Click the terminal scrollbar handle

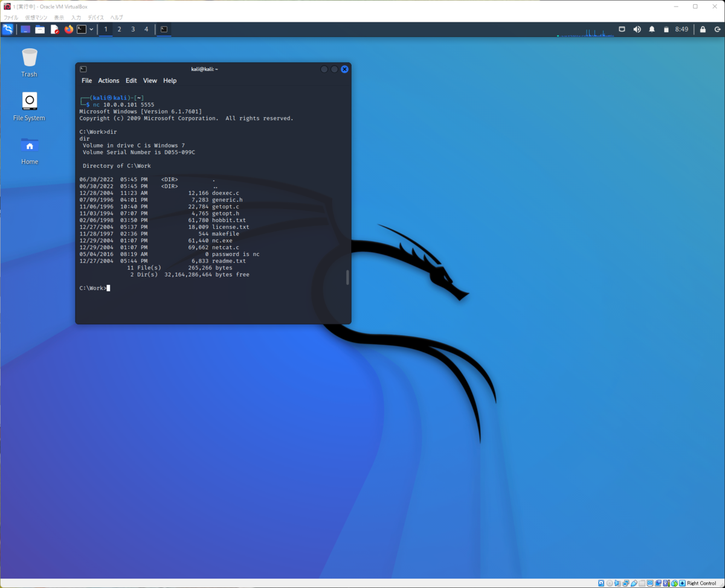(x=347, y=277)
